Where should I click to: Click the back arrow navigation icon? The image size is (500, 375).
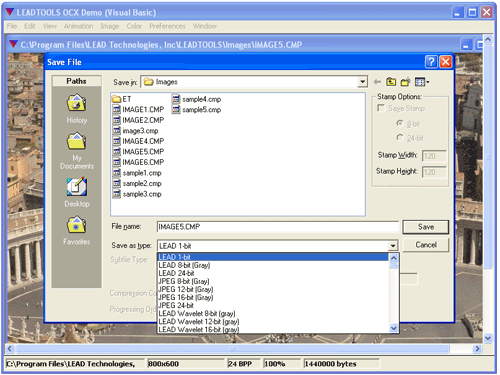coord(377,82)
